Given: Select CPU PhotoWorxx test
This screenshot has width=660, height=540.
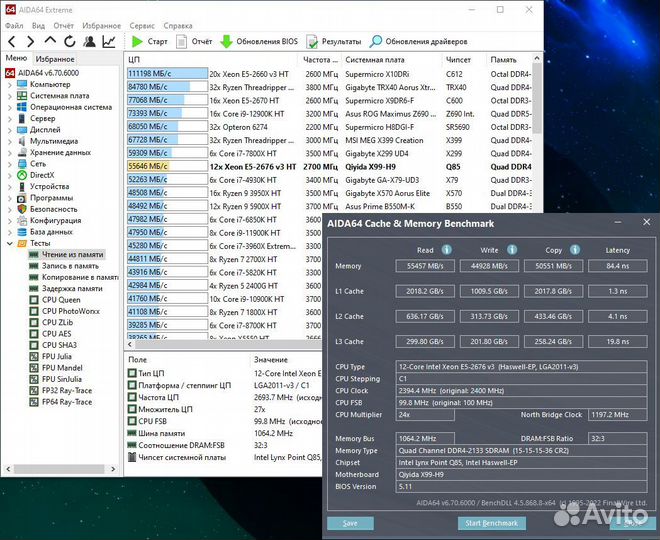Looking at the screenshot, I should coord(71,311).
